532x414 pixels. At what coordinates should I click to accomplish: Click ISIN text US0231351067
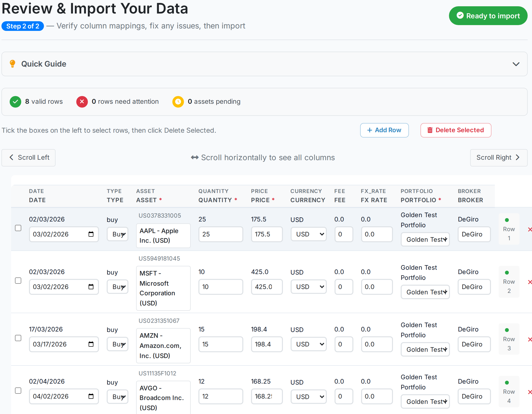[x=159, y=321]
